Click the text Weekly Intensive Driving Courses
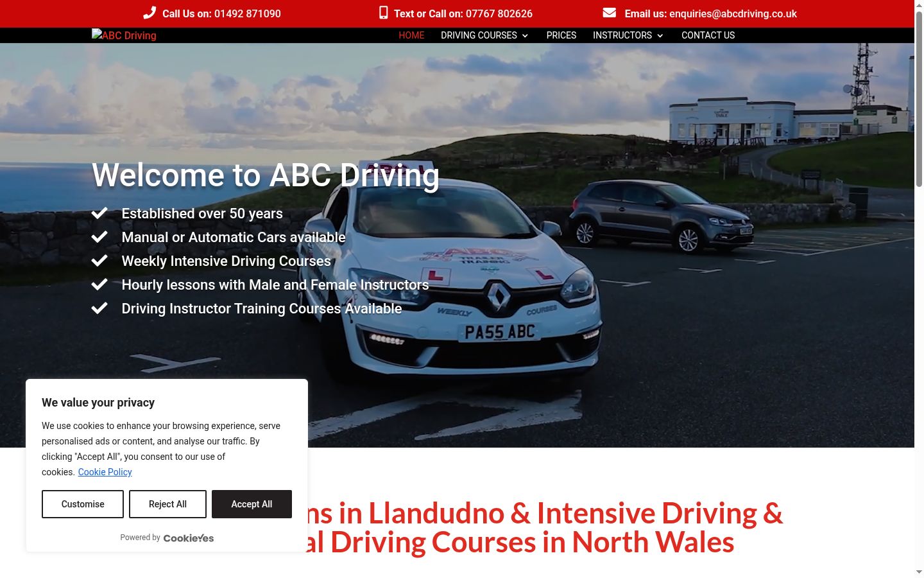The image size is (924, 578). click(227, 261)
